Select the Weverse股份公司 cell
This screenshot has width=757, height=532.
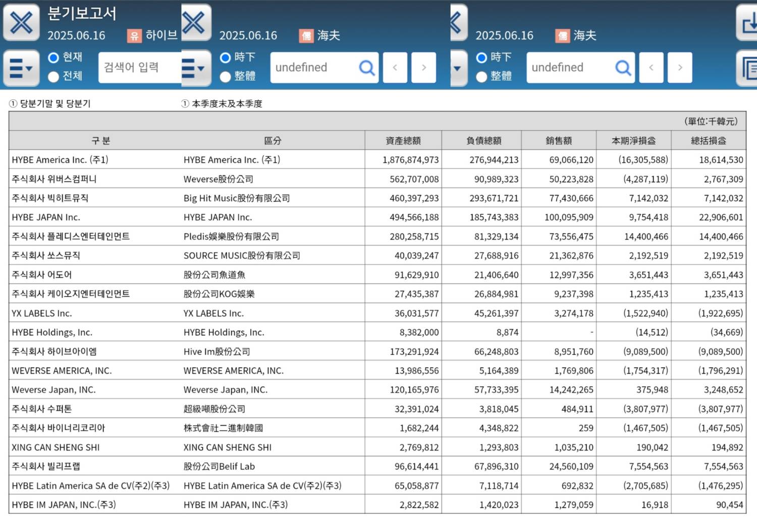tap(219, 179)
